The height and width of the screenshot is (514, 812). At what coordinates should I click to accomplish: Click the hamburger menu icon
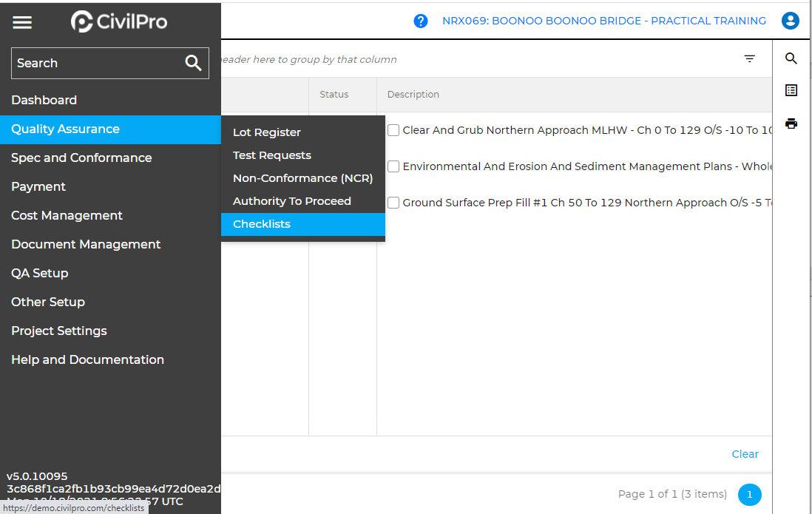click(x=22, y=22)
